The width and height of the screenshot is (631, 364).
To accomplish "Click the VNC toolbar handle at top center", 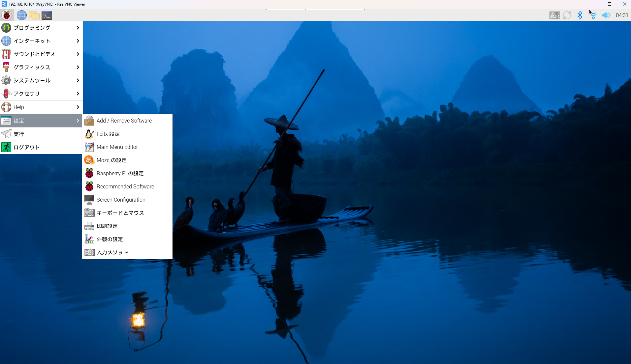I will pyautogui.click(x=315, y=9).
